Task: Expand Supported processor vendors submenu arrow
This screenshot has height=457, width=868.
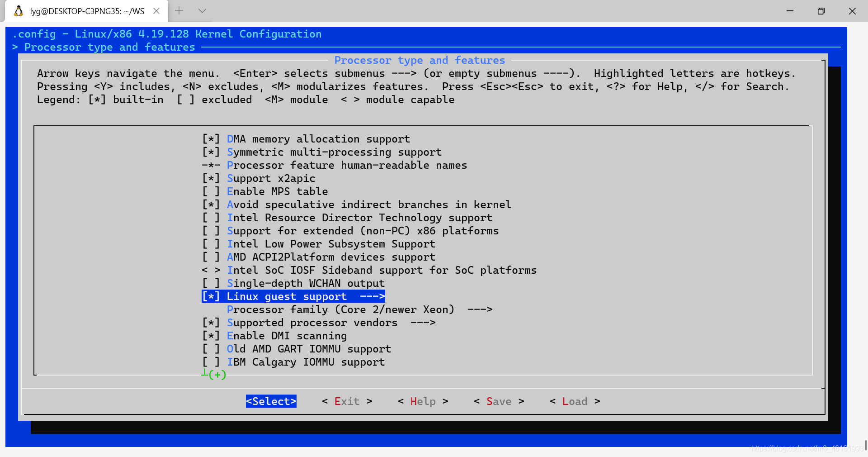Action: 423,323
